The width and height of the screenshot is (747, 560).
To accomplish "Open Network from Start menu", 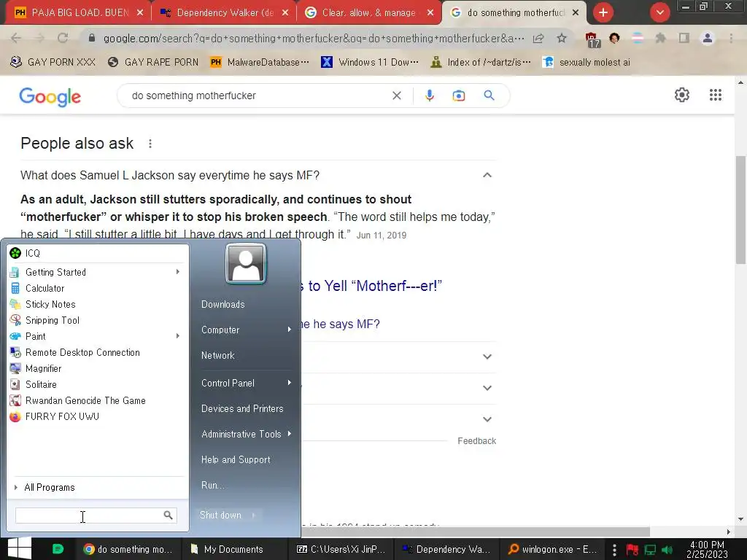I will 217,355.
